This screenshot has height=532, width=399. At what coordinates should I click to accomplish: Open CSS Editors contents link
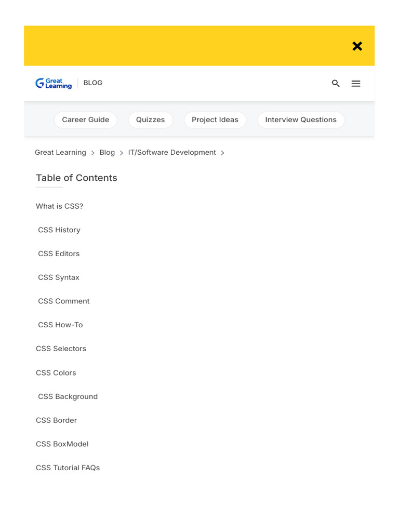tap(59, 254)
